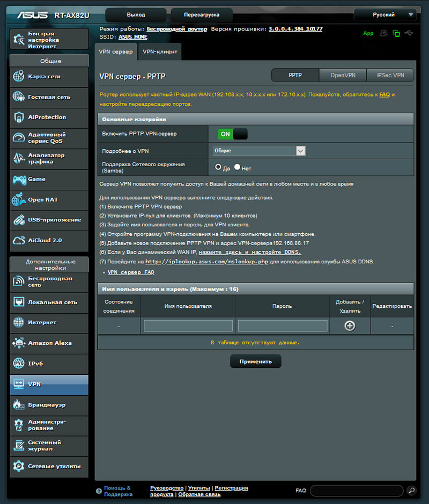Click the FAQ search magnifier icon
429x504 pixels.
click(412, 491)
